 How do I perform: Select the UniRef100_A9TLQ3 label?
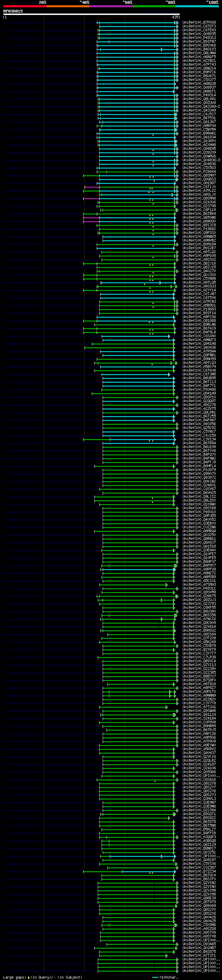coord(199,363)
